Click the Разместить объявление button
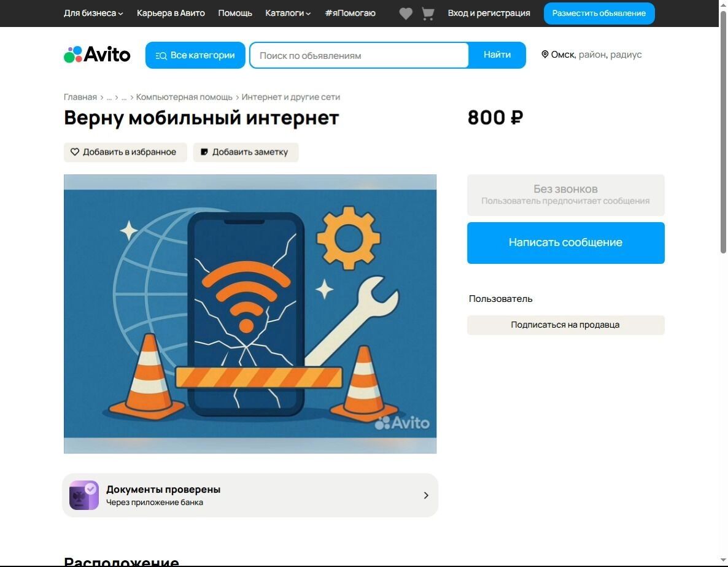The width and height of the screenshot is (728, 567). coord(598,13)
